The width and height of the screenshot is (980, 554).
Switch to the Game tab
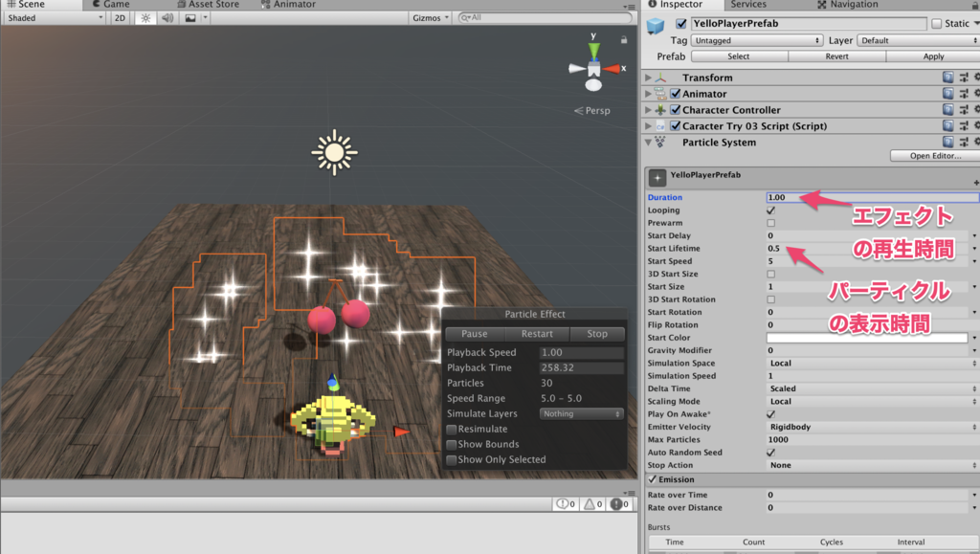[111, 5]
